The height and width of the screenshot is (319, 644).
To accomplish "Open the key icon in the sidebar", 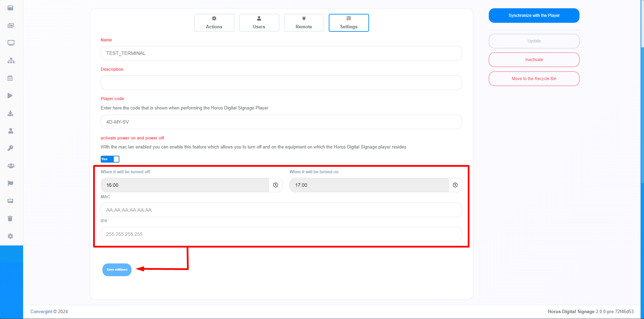I will pos(10,148).
